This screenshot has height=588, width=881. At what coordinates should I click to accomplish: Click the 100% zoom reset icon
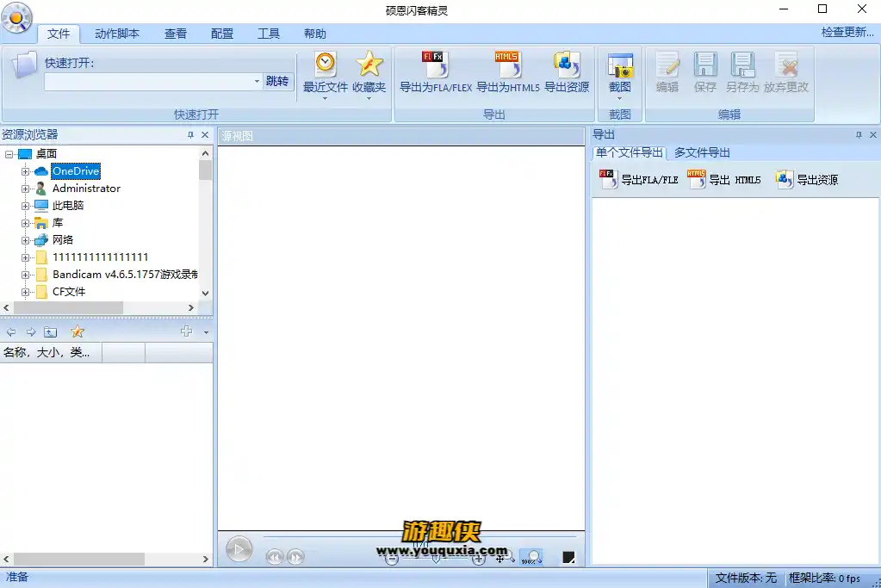click(x=530, y=558)
